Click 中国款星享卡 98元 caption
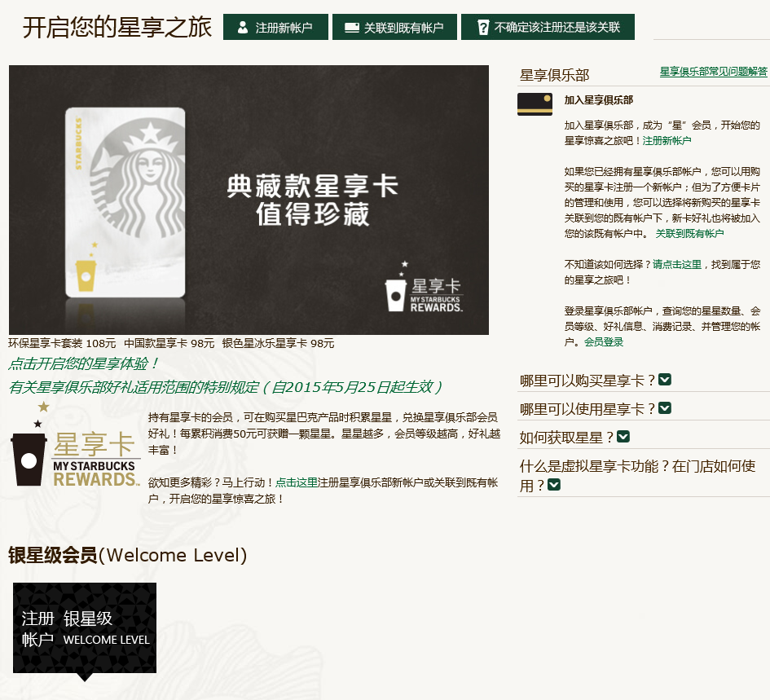This screenshot has width=770, height=700. (x=169, y=343)
